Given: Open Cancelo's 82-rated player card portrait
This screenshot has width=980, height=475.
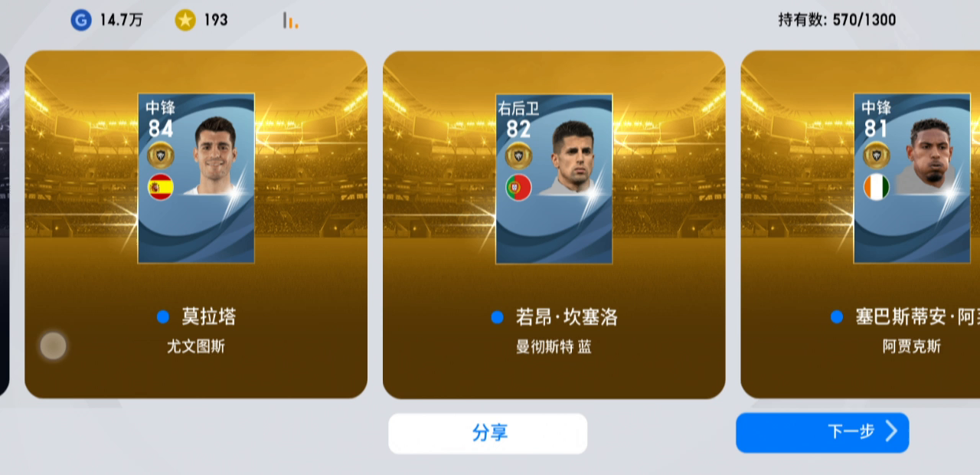Looking at the screenshot, I should point(554,179).
